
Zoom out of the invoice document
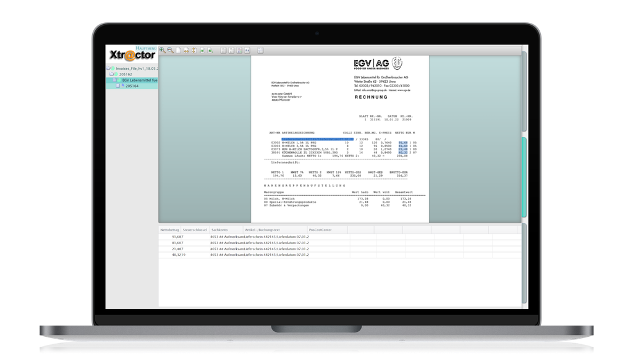tap(171, 50)
